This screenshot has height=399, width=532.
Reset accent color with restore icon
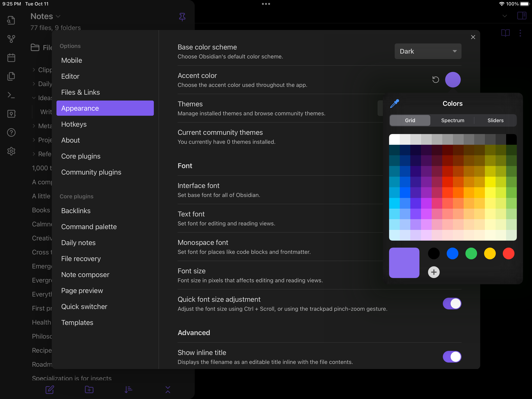coord(436,80)
